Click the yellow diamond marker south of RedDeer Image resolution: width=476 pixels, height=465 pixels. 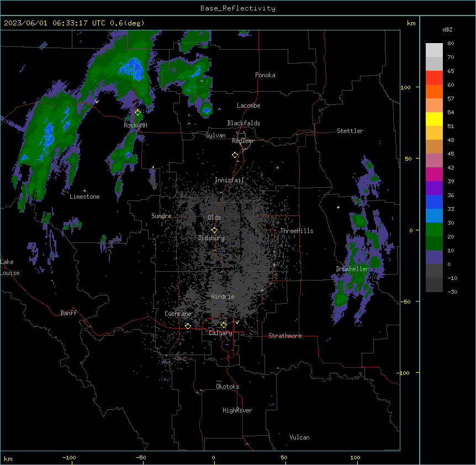coord(235,155)
